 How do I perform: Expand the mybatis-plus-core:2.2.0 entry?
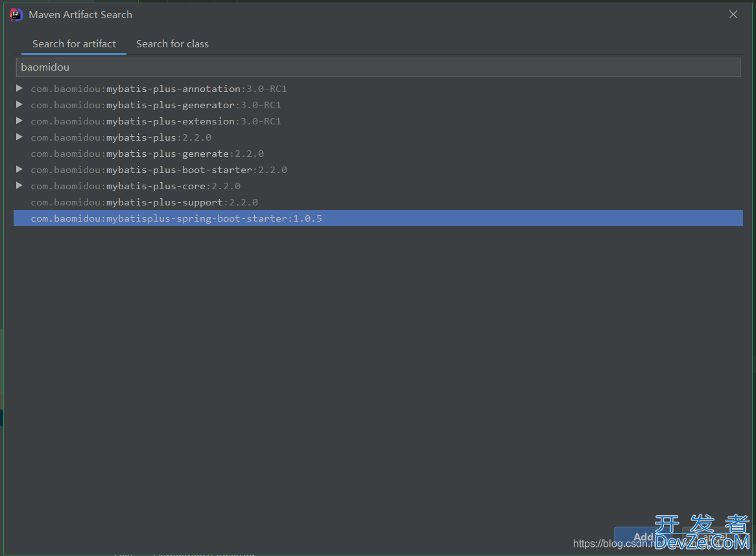click(19, 185)
